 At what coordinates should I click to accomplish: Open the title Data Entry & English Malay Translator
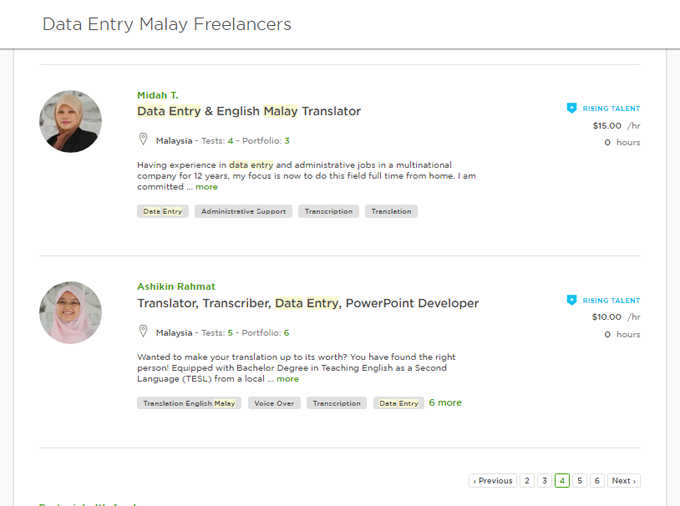pyautogui.click(x=249, y=111)
